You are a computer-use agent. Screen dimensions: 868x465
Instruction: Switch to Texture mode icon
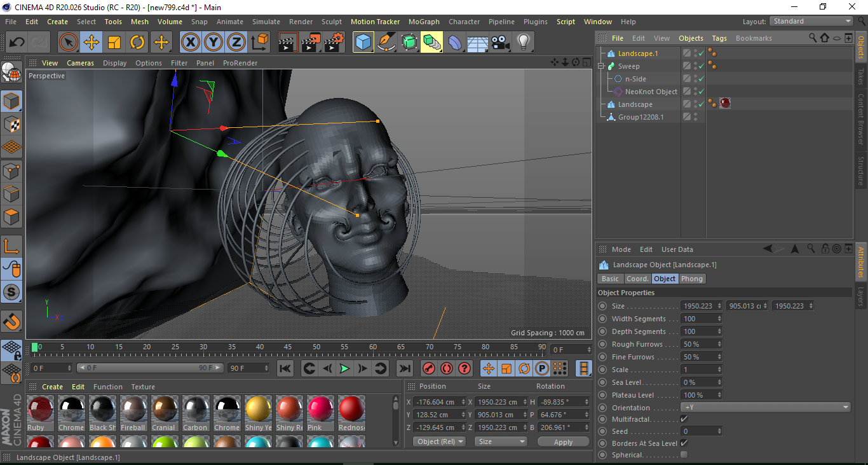pos(11,124)
